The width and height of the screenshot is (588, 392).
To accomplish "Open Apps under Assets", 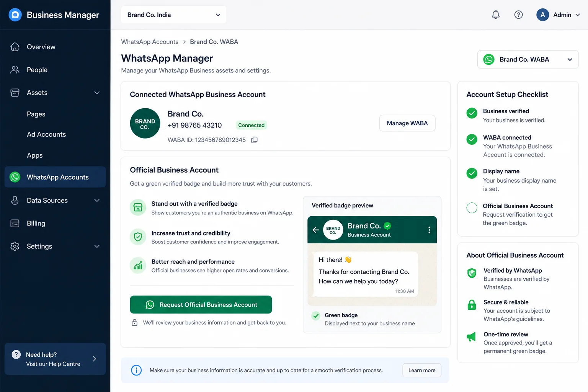I will tap(34, 155).
